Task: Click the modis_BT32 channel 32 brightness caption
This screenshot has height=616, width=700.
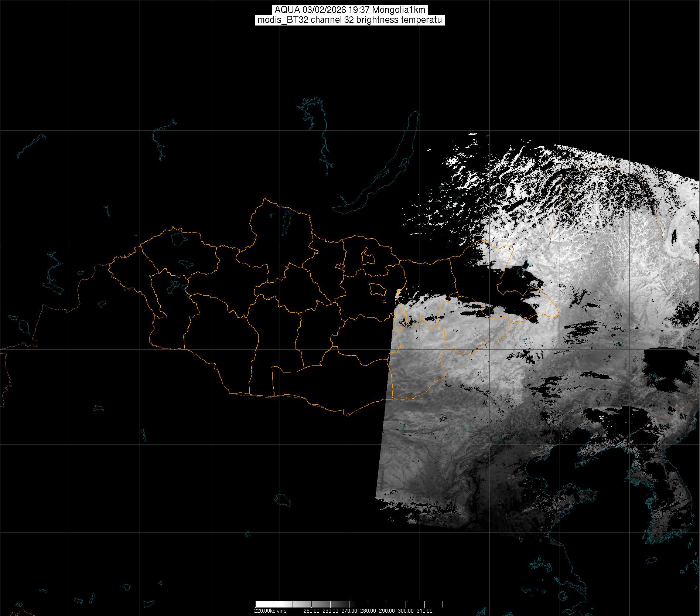Action: (x=349, y=20)
